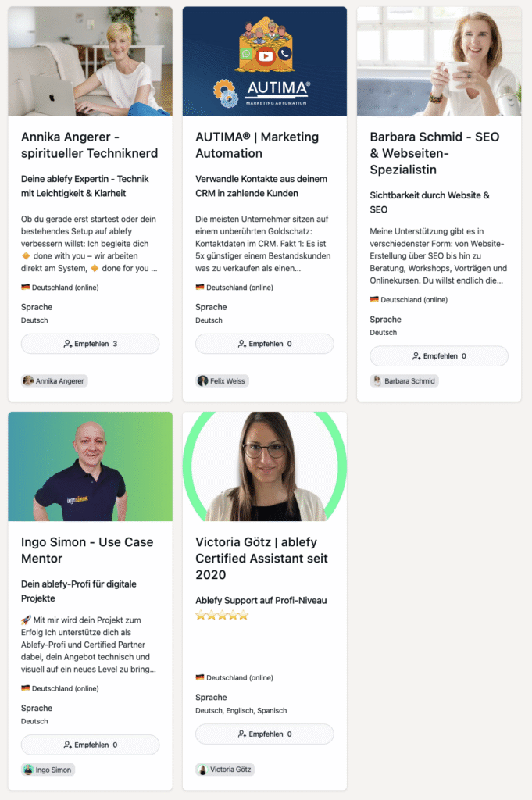Open Barbara Schmid author avatar chip

(404, 381)
